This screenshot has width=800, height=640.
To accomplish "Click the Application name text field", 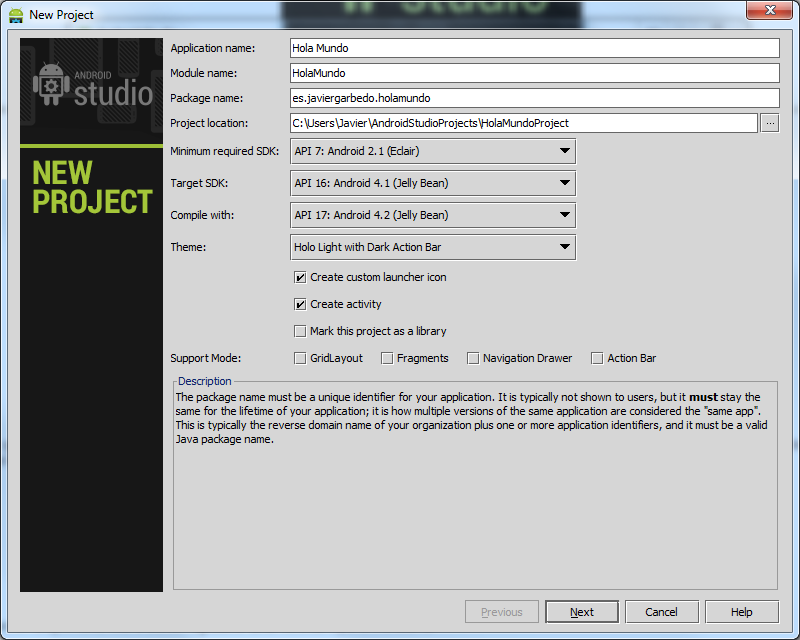I will pyautogui.click(x=533, y=48).
